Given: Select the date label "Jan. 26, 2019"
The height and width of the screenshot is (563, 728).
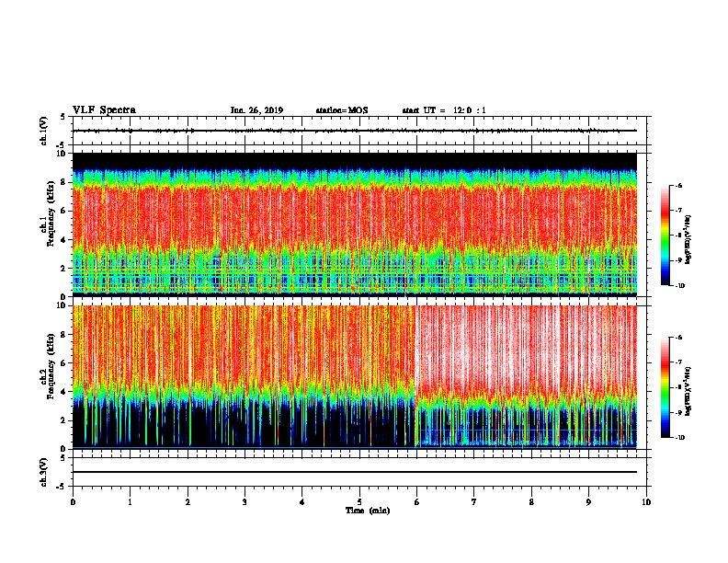Looking at the screenshot, I should pos(256,110).
